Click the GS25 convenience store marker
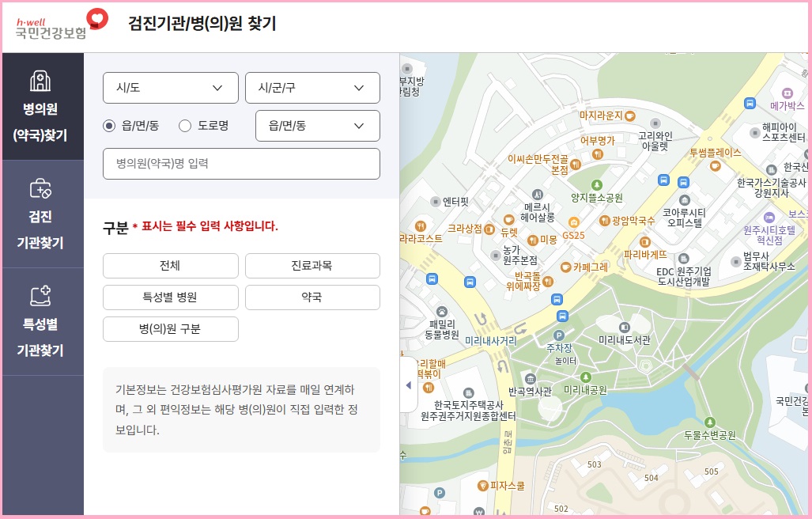Screen dimensions: 812x519 [x=573, y=223]
